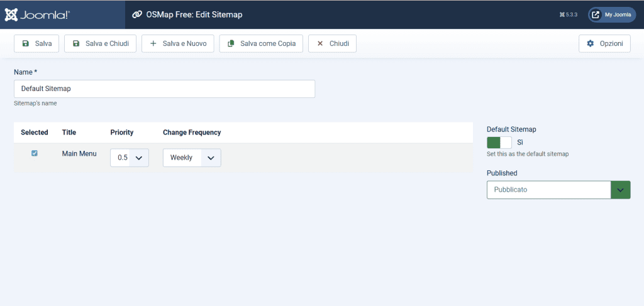Click the Joomla 5.3.3 version indicator
Viewport: 644px width, 306px height.
(x=569, y=15)
